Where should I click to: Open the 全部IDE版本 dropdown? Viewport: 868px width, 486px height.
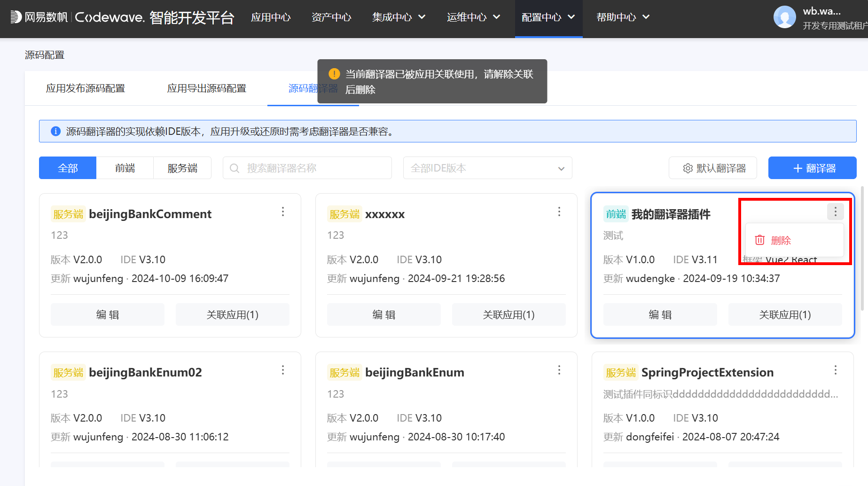487,168
